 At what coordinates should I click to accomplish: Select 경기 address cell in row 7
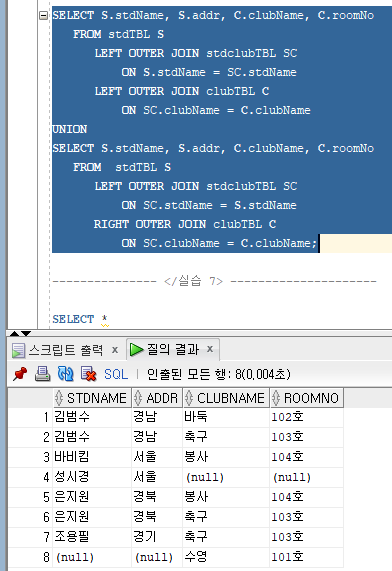tap(157, 537)
